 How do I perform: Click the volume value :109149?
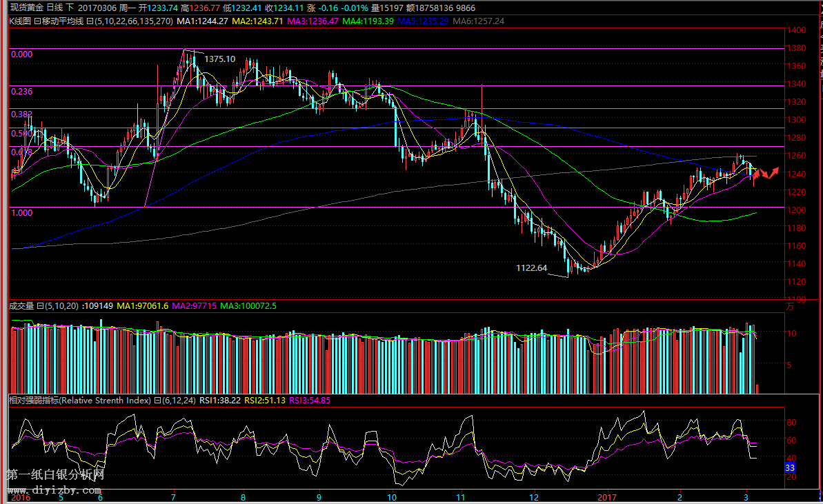coord(98,305)
